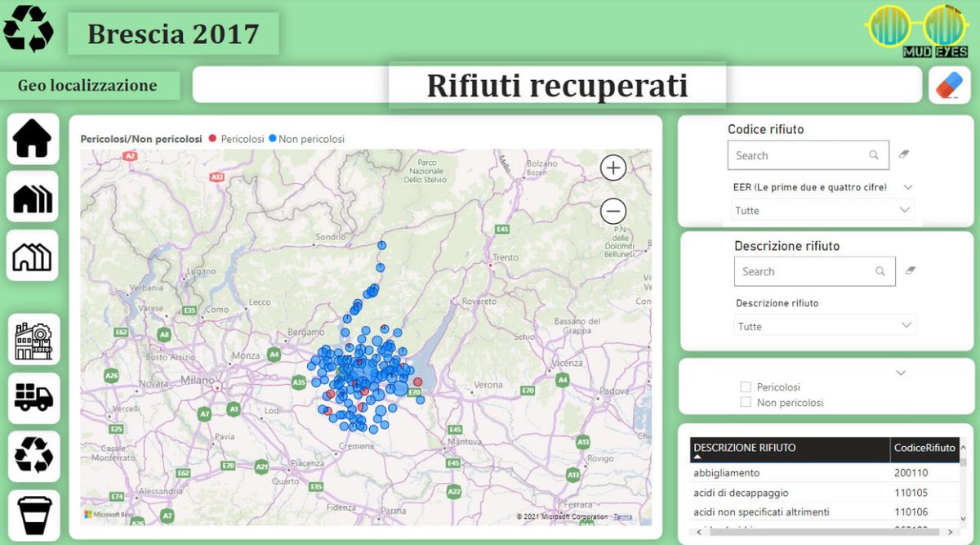The image size is (980, 545).
Task: Click the Milano label on the map
Action: point(198,382)
